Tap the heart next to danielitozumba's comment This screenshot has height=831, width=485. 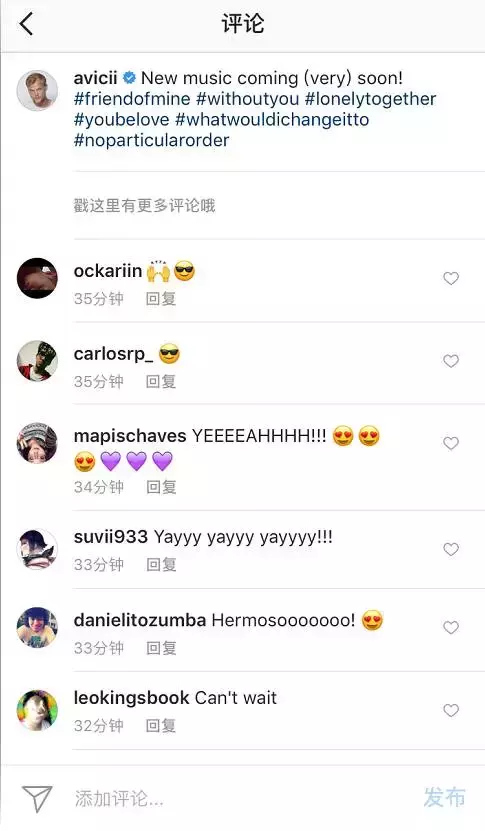(x=451, y=627)
